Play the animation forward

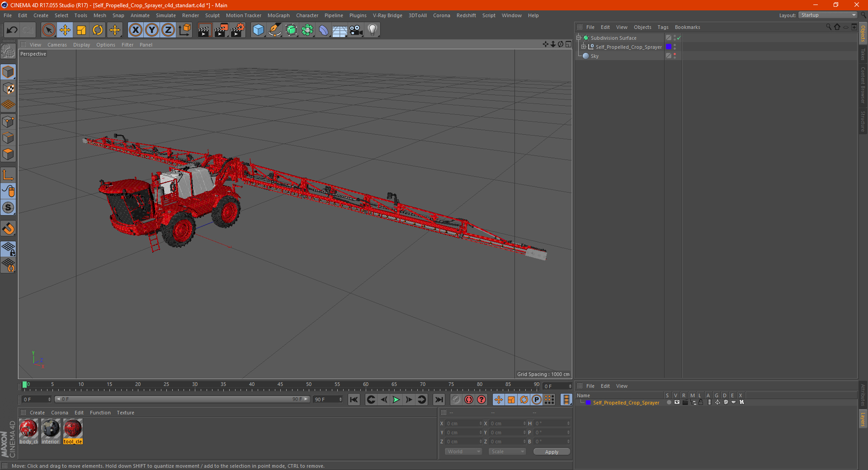coord(396,399)
